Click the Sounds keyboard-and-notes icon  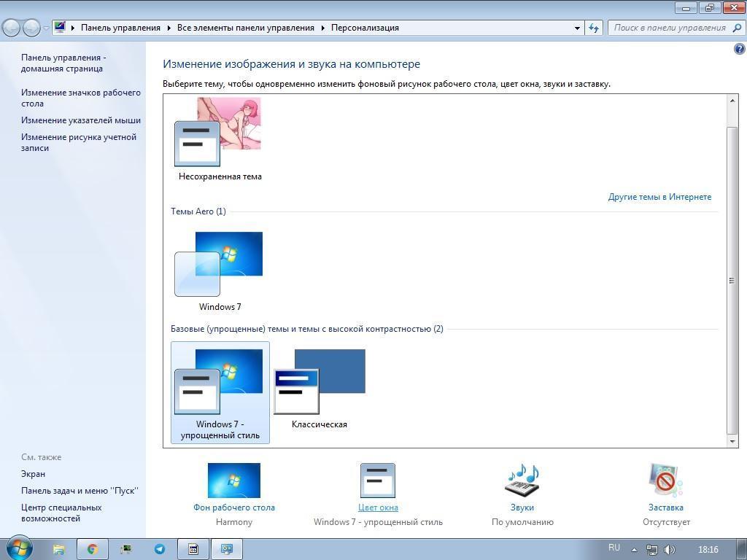pyautogui.click(x=522, y=481)
